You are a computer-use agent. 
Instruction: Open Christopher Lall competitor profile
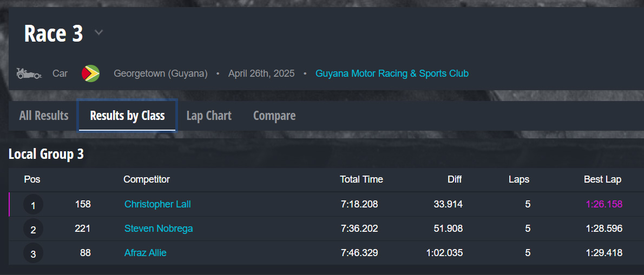[157, 204]
